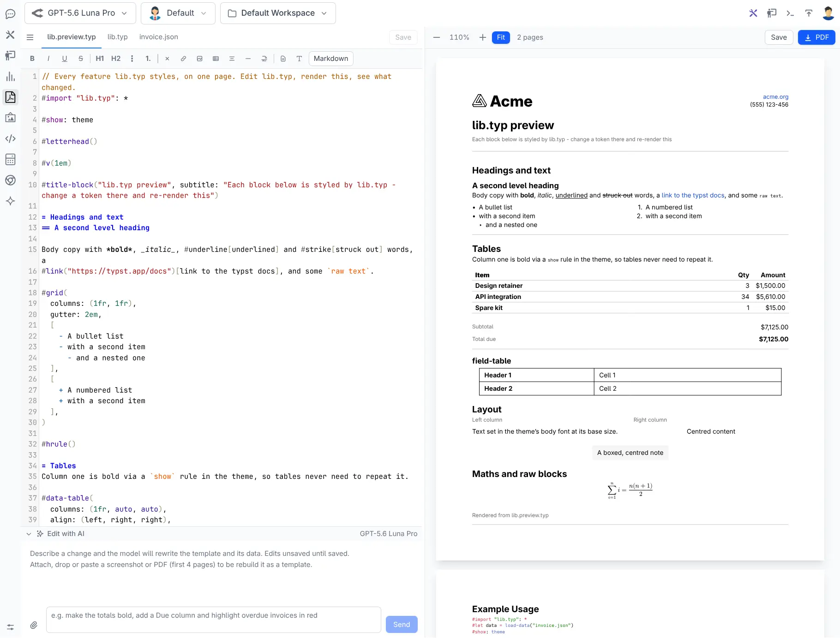
Task: Insert a link with the chain icon
Action: pos(183,59)
